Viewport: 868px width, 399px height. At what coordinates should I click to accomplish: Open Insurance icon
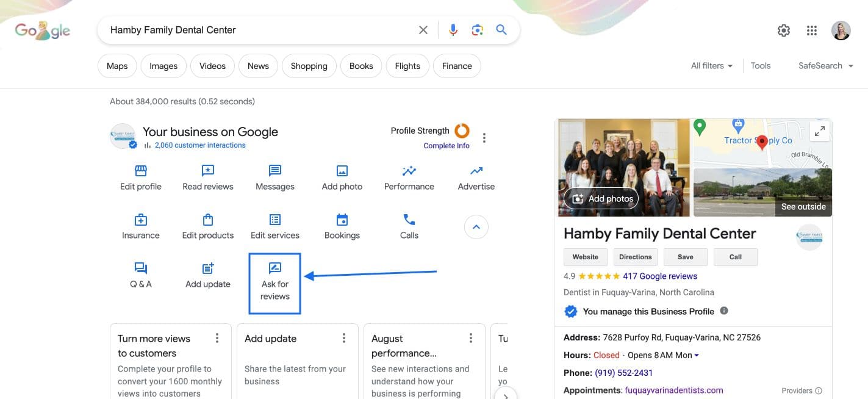[x=141, y=220]
